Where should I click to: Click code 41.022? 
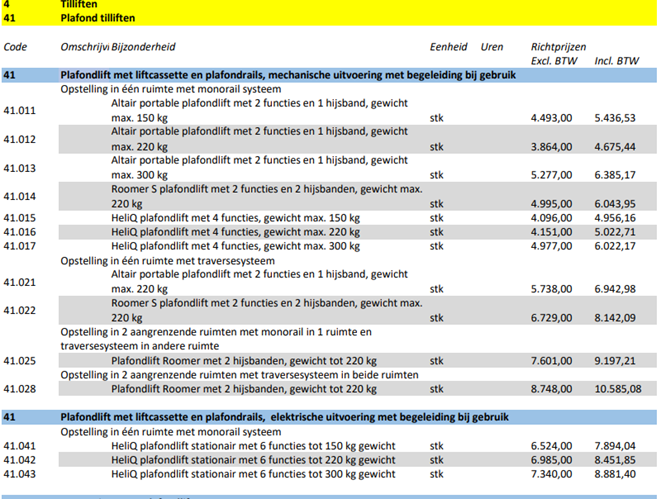(19, 311)
